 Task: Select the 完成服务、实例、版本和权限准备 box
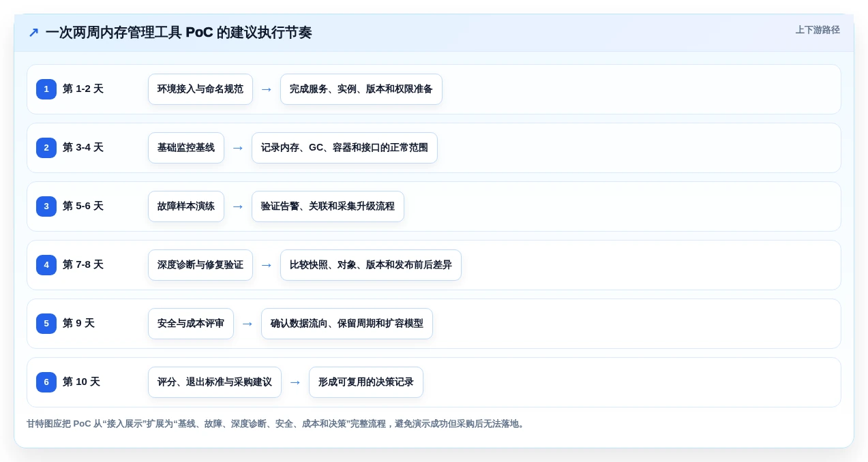point(361,89)
